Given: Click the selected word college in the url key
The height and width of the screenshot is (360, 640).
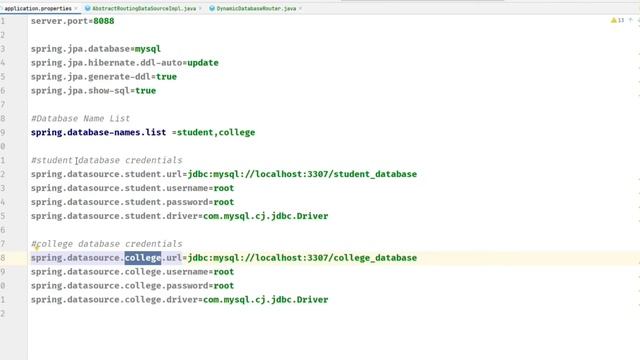Looking at the screenshot, I should [x=143, y=258].
